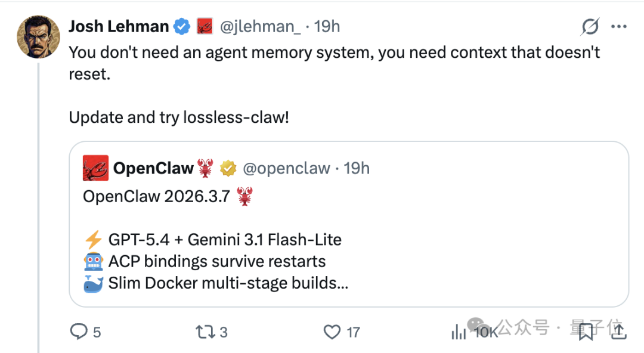This screenshot has width=644, height=353.
Task: Open the more options menu
Action: (x=619, y=26)
